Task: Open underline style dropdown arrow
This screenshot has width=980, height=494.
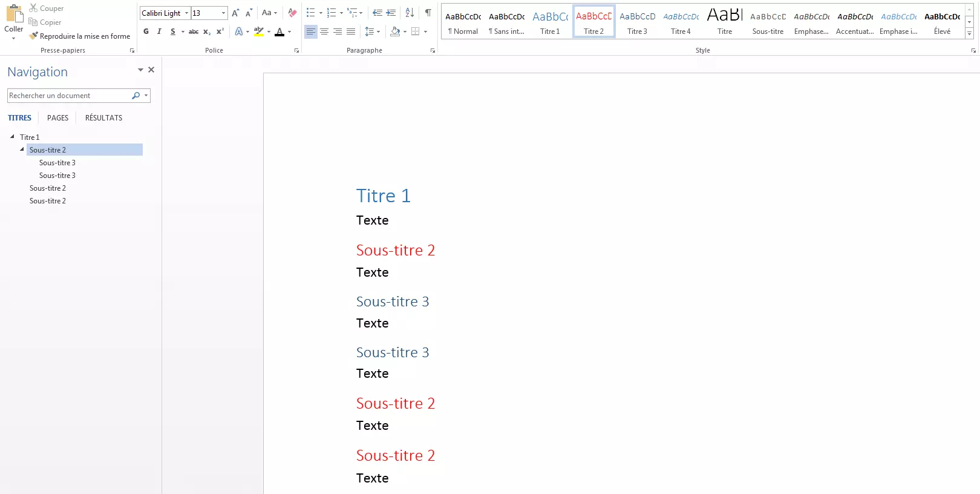Action: tap(183, 31)
